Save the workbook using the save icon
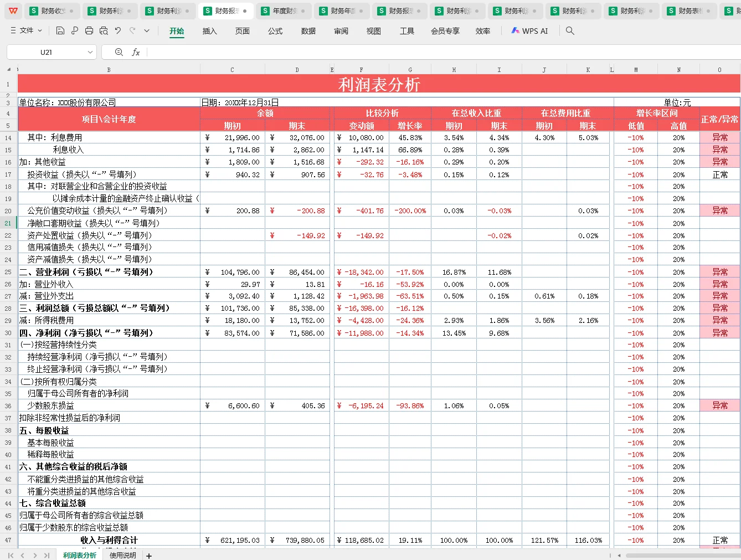 coord(60,30)
